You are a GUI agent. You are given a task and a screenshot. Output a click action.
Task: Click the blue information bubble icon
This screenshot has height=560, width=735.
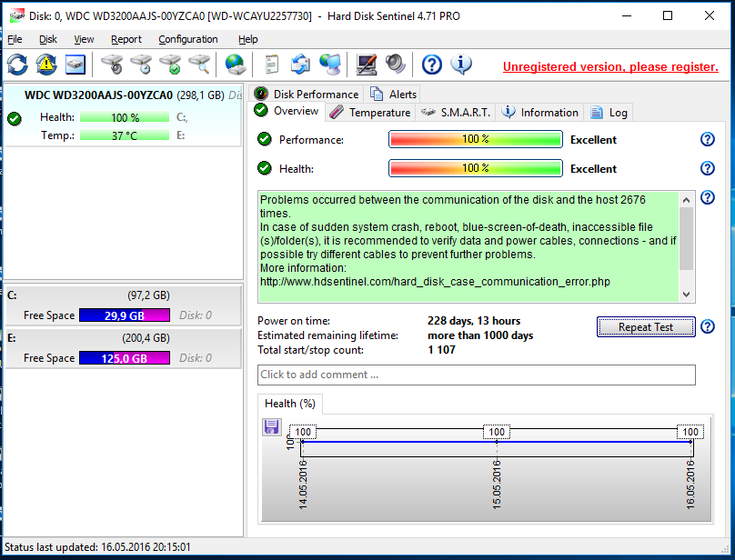tap(460, 65)
